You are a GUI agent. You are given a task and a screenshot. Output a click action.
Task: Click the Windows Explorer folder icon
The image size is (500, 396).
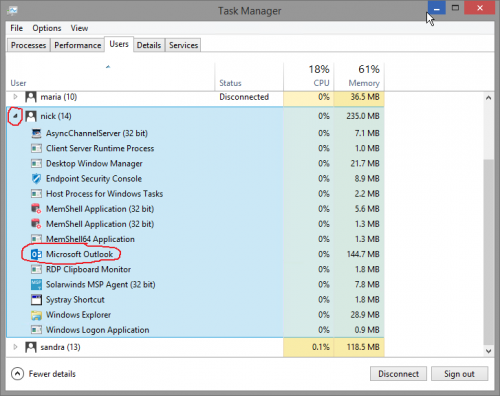pos(36,315)
